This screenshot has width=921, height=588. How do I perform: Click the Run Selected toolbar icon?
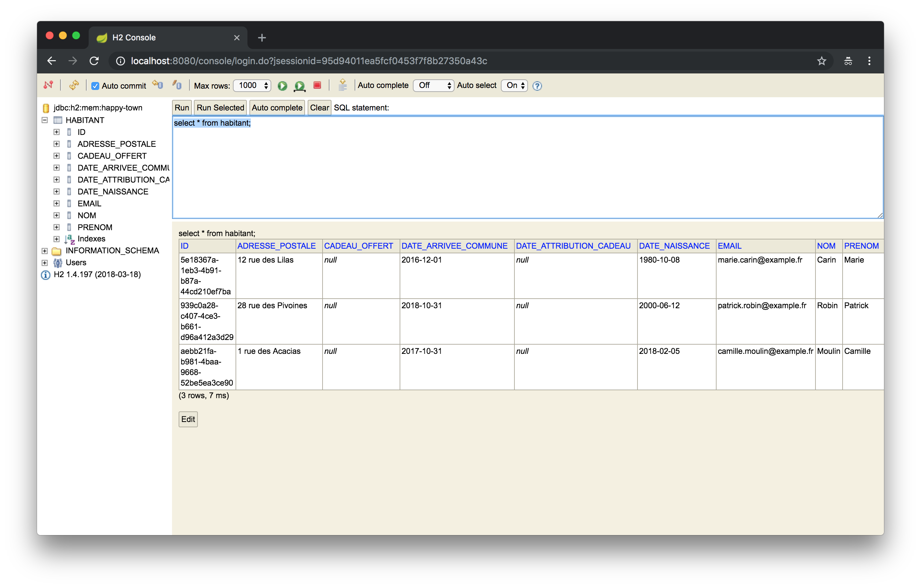tap(299, 86)
